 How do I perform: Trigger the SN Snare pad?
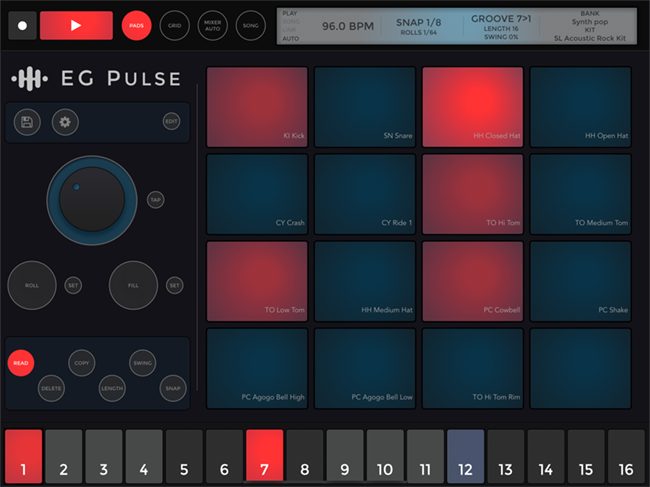[x=365, y=107]
